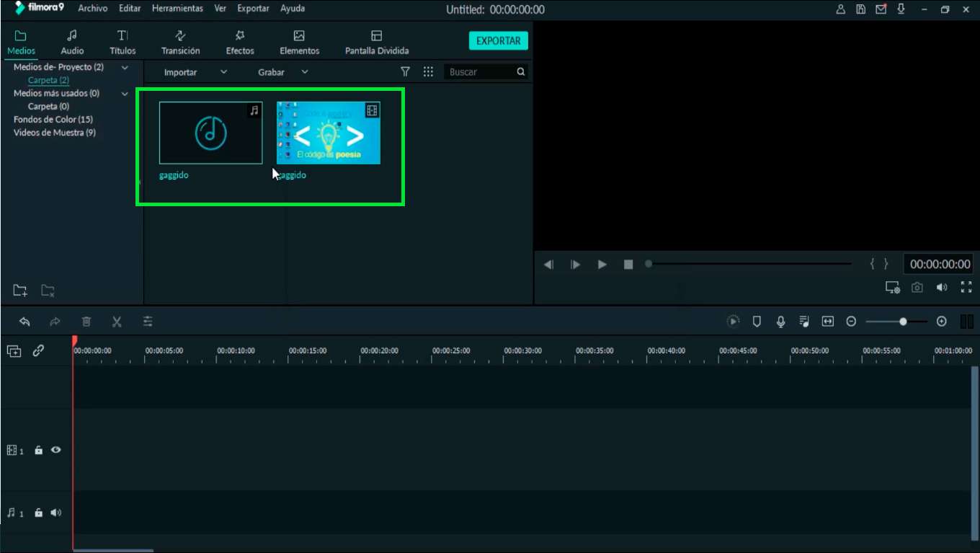980x553 pixels.
Task: Zoom out timeline with minus icon
Action: pos(851,322)
